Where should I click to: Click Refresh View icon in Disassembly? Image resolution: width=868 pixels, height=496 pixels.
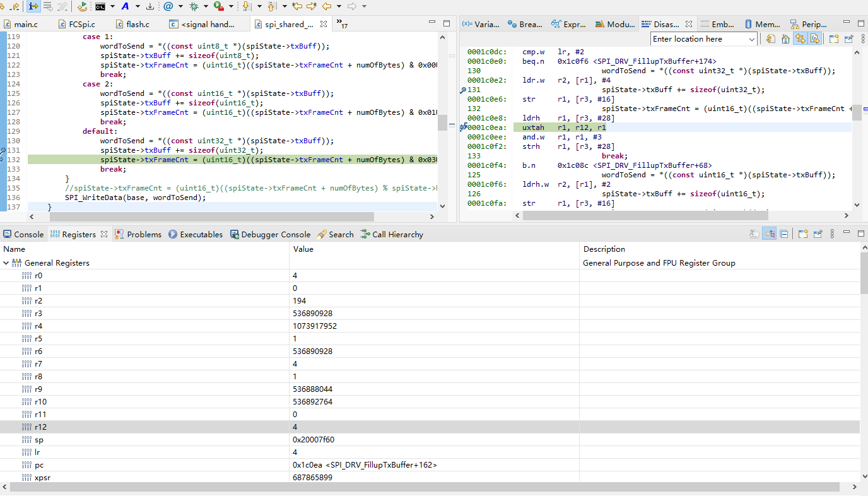[x=770, y=39]
